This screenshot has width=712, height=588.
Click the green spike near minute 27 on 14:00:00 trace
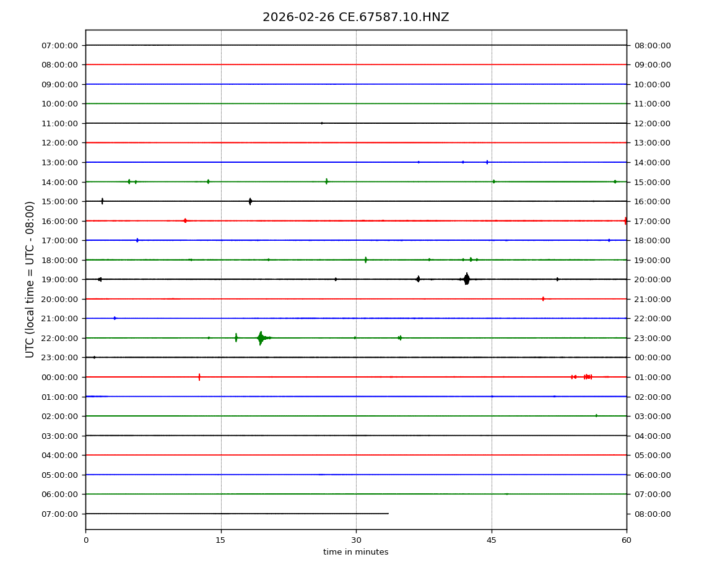point(326,181)
